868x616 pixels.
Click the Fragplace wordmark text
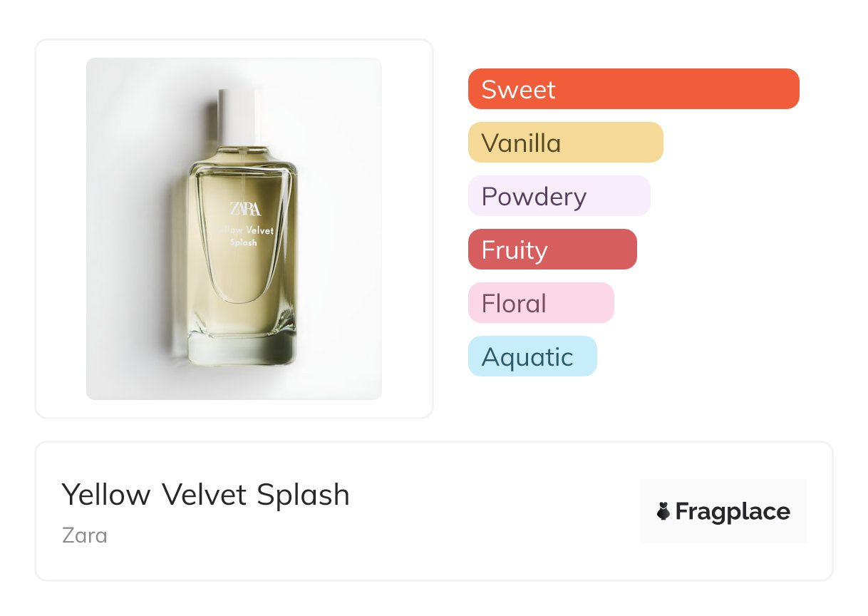(733, 512)
